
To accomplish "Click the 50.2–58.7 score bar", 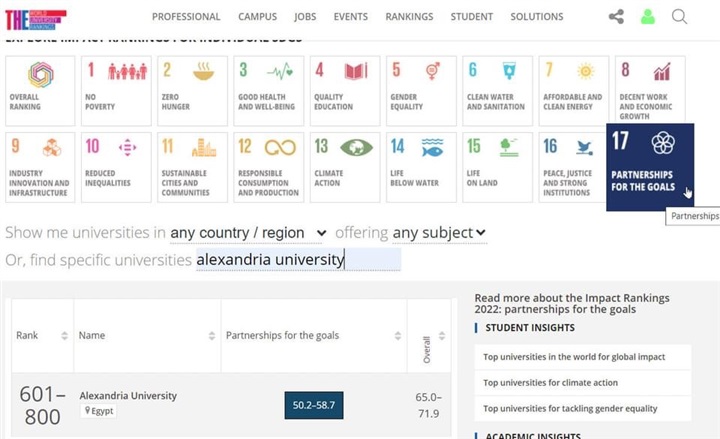I will click(313, 404).
